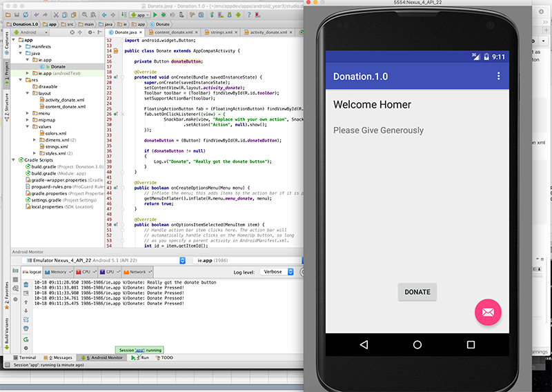Open the overflow menu in Donation app bar

click(499, 76)
